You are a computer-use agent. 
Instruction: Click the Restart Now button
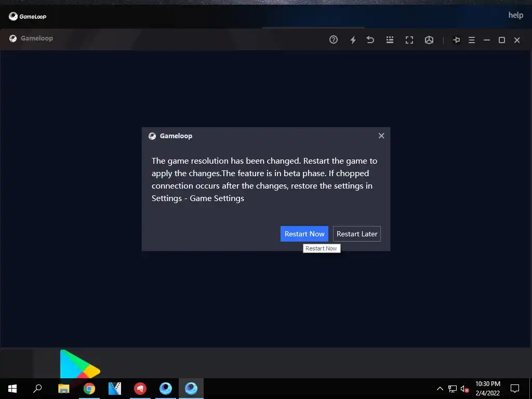tap(304, 234)
